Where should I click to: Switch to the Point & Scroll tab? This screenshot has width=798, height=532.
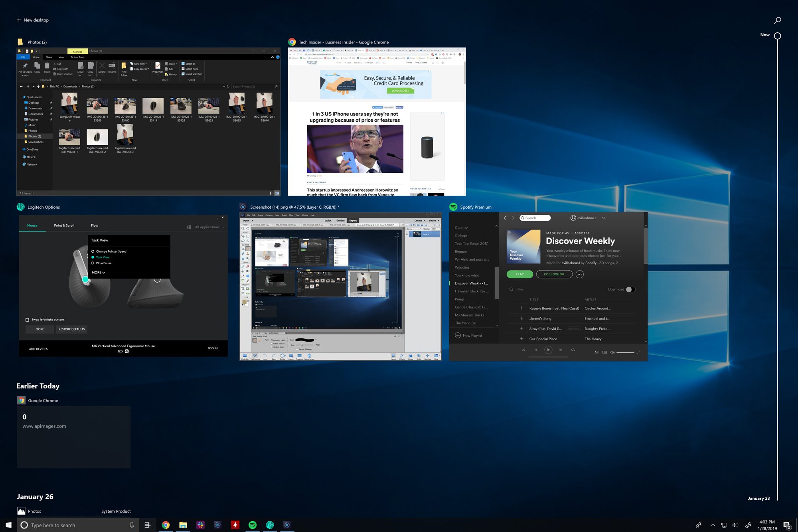(64, 225)
